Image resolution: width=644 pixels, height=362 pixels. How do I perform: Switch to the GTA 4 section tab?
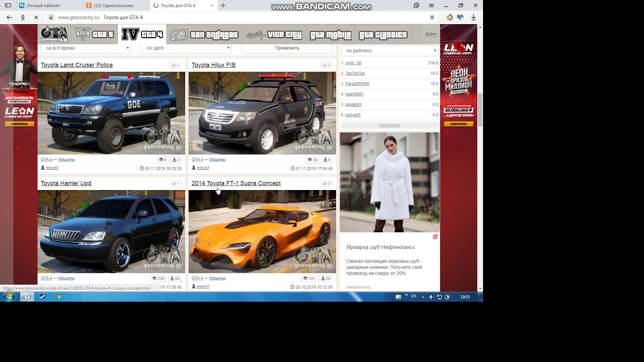pyautogui.click(x=142, y=35)
